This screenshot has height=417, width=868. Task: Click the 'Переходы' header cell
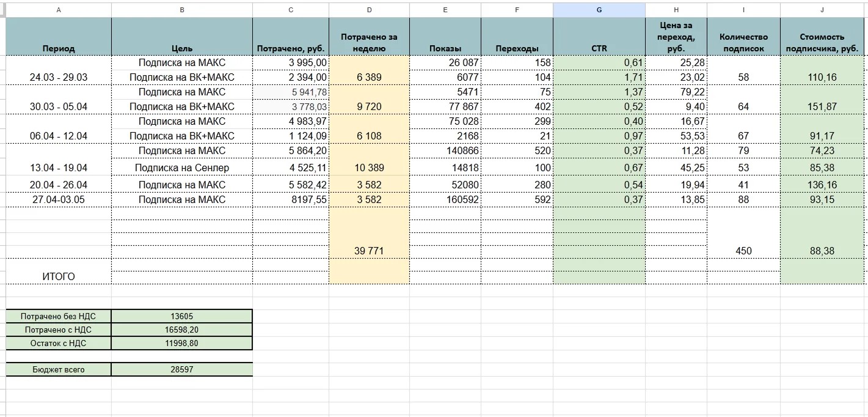pyautogui.click(x=517, y=37)
